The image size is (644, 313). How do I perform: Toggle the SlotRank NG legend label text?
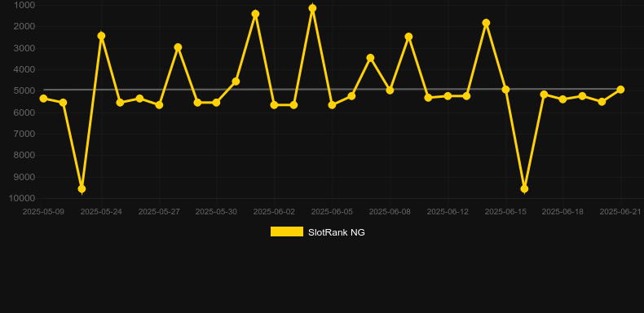click(337, 232)
